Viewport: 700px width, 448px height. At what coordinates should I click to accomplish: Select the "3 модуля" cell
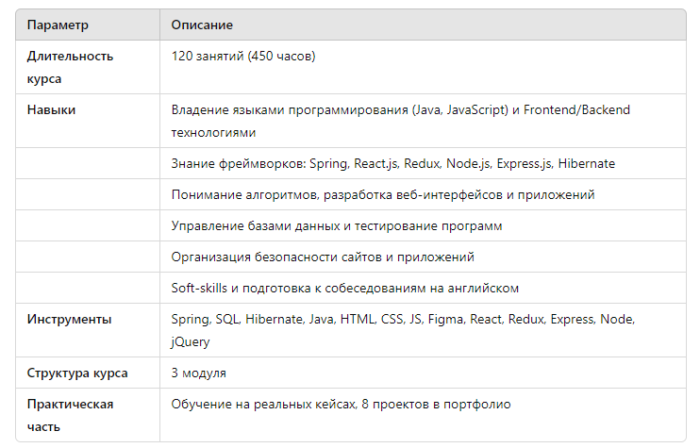point(199,373)
